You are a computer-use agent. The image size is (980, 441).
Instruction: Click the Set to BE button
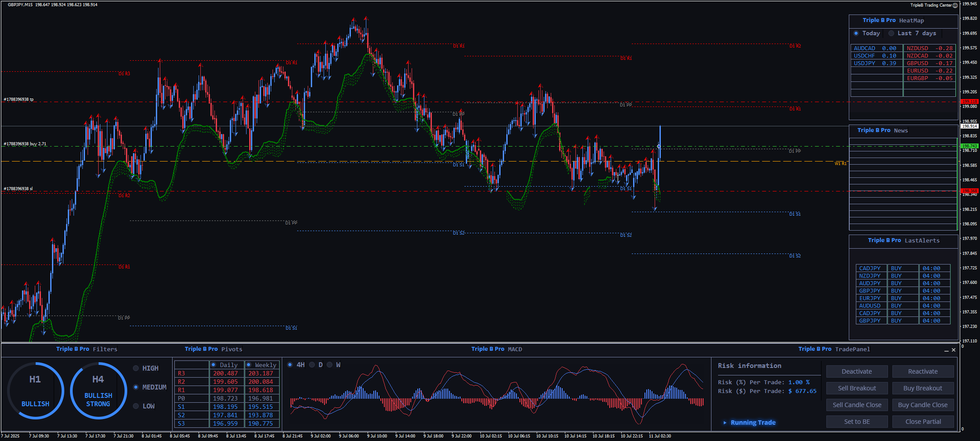click(857, 422)
